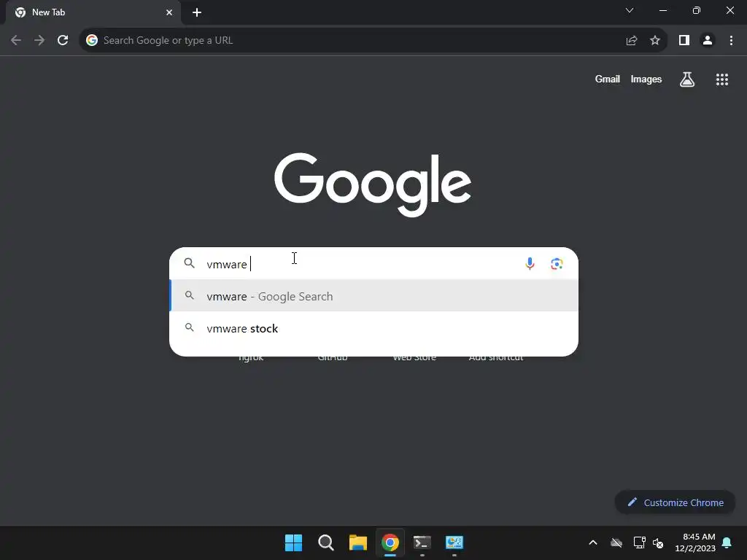Open the Chrome side panel
This screenshot has width=747, height=560.
(x=684, y=41)
